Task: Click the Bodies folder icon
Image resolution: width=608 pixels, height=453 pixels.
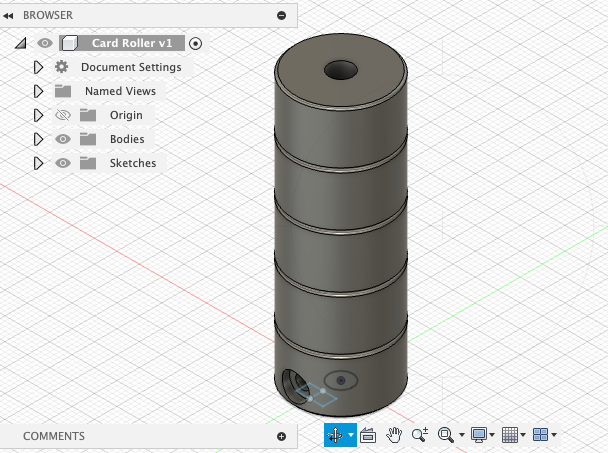Action: point(88,139)
